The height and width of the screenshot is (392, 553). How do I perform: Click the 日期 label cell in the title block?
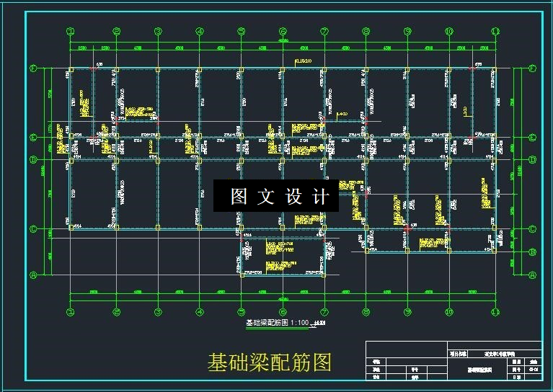pos(517,377)
